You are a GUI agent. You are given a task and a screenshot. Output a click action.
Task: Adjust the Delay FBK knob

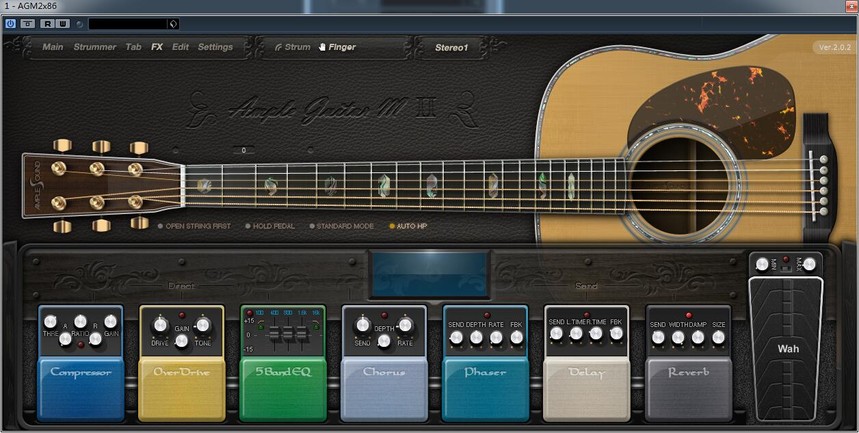pyautogui.click(x=616, y=333)
